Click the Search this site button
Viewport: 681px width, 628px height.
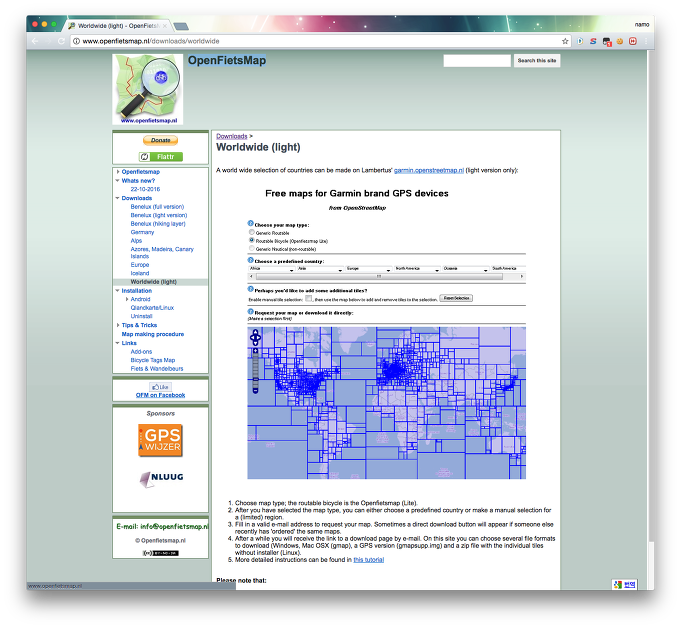[x=537, y=61]
